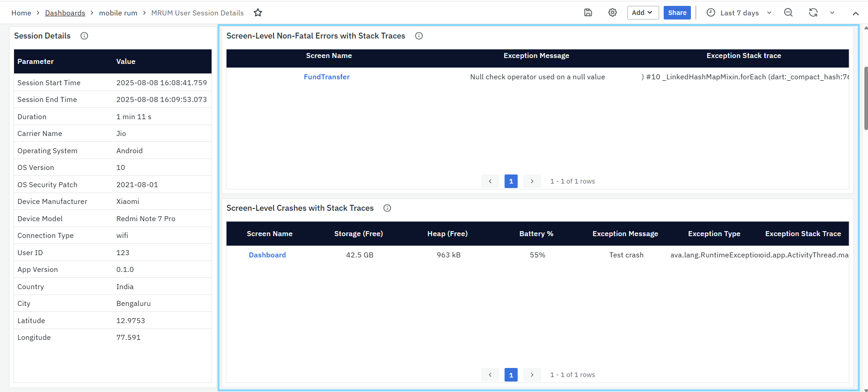Go to Home breadcrumb

21,13
